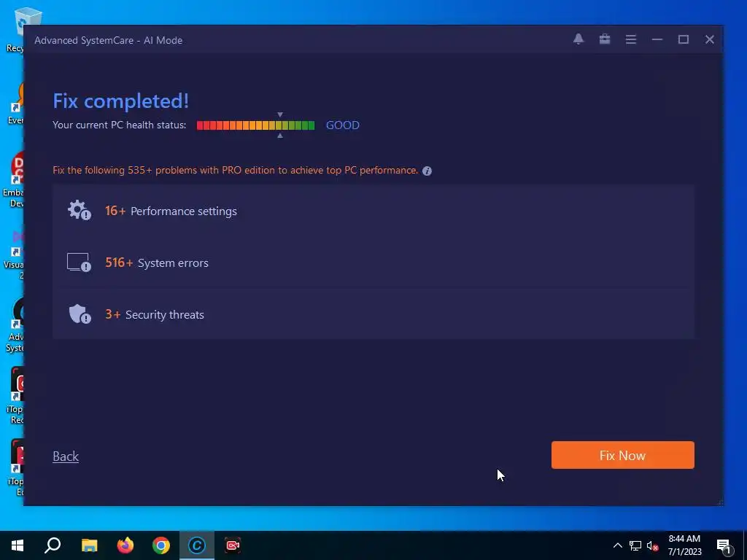Launch Google Chrome from the taskbar
The image size is (747, 560).
click(161, 545)
